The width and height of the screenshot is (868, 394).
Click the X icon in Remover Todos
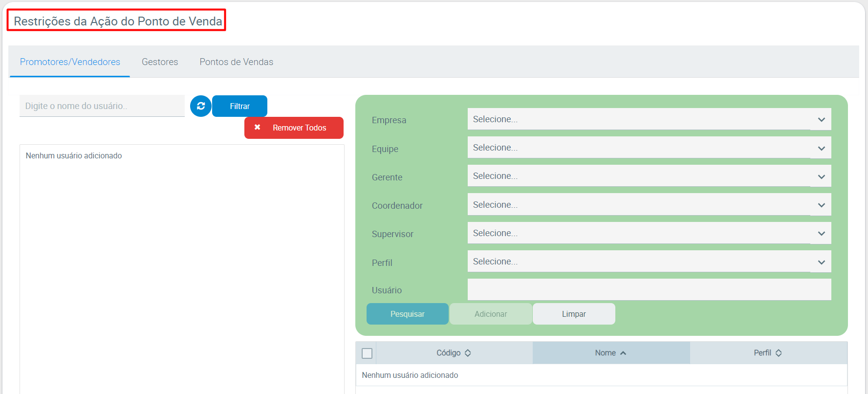click(258, 127)
